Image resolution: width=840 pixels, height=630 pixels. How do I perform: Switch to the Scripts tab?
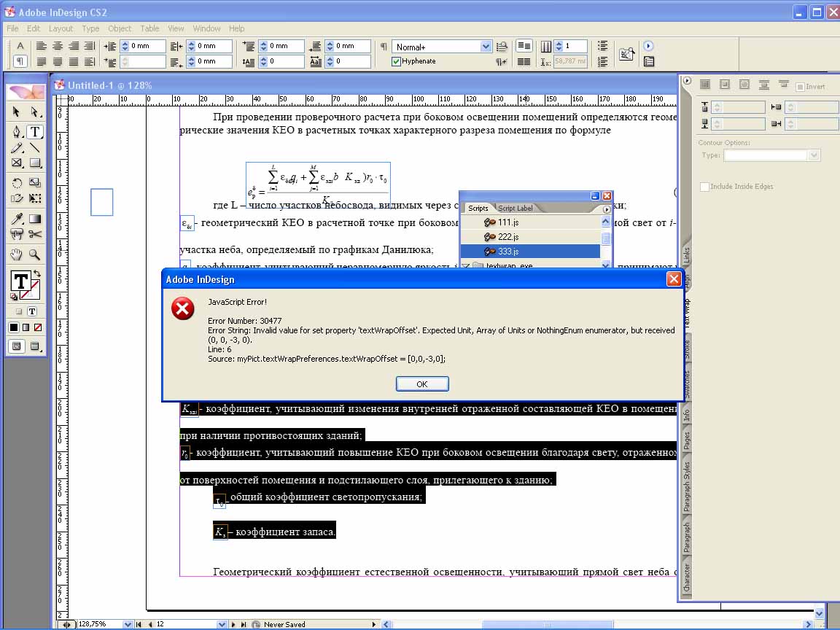click(x=478, y=209)
